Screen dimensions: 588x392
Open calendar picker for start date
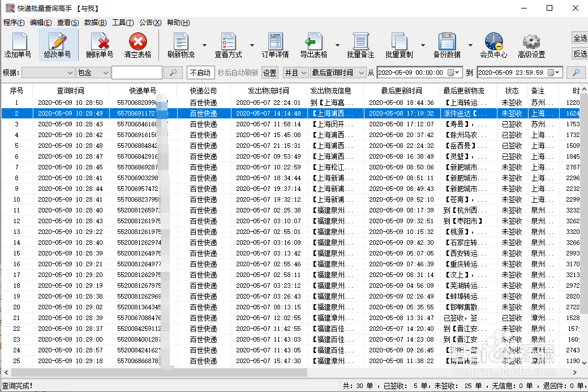(454, 73)
